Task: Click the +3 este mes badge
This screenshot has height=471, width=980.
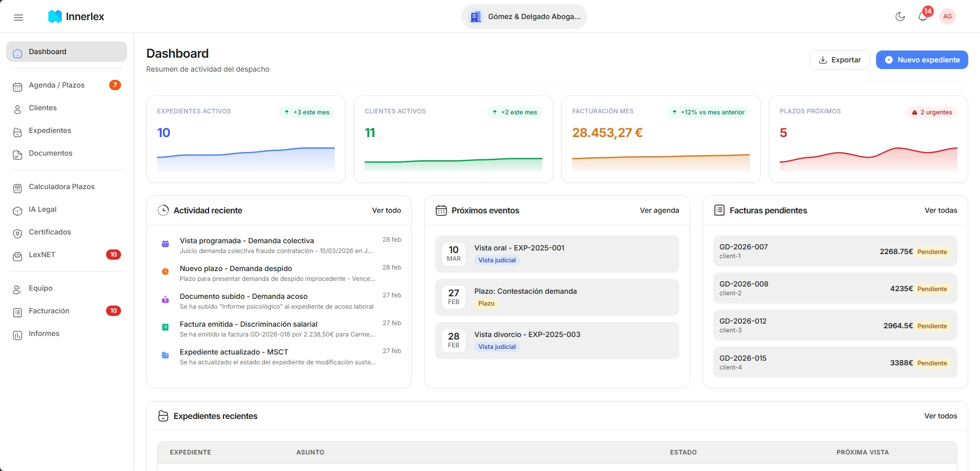Action: (306, 112)
